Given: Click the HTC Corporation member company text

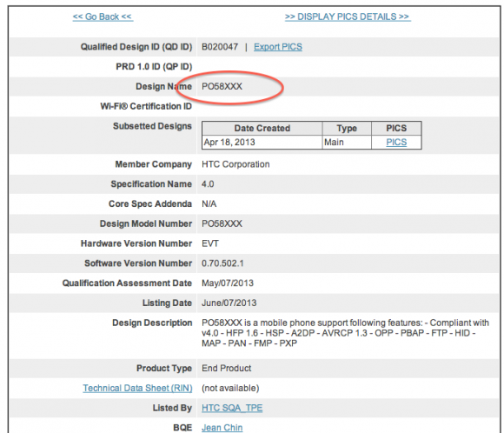Looking at the screenshot, I should pyautogui.click(x=235, y=164).
